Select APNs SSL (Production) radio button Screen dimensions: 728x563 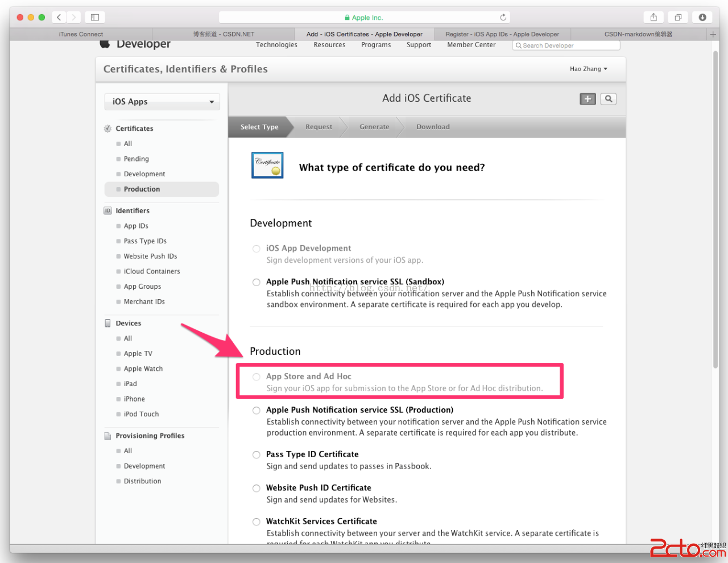click(x=257, y=410)
